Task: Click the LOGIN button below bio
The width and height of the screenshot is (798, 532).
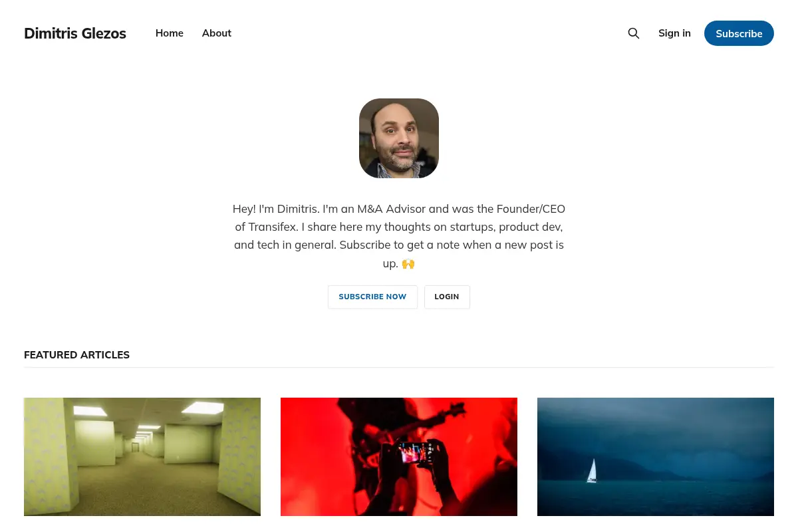Action: tap(447, 297)
